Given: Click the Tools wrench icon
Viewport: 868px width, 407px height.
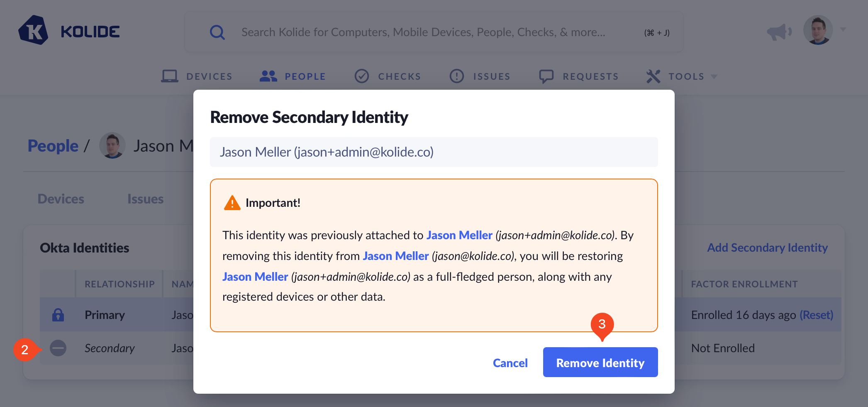Looking at the screenshot, I should pos(653,76).
